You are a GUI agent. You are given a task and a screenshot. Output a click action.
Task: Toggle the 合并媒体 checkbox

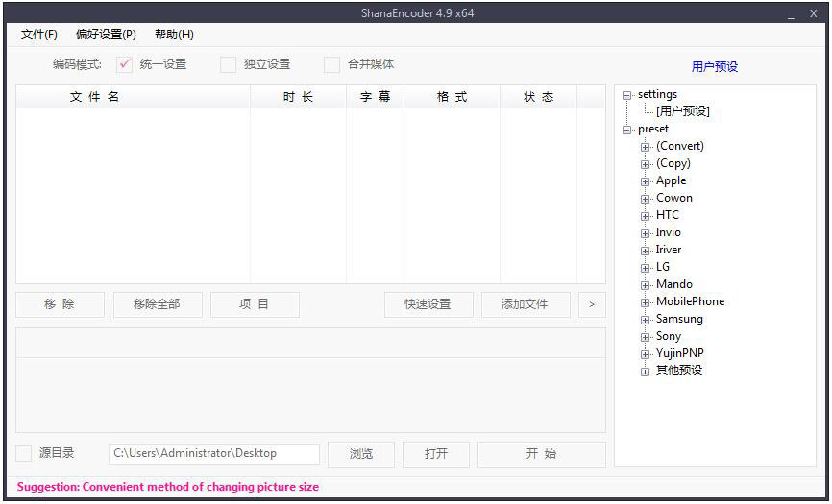331,64
